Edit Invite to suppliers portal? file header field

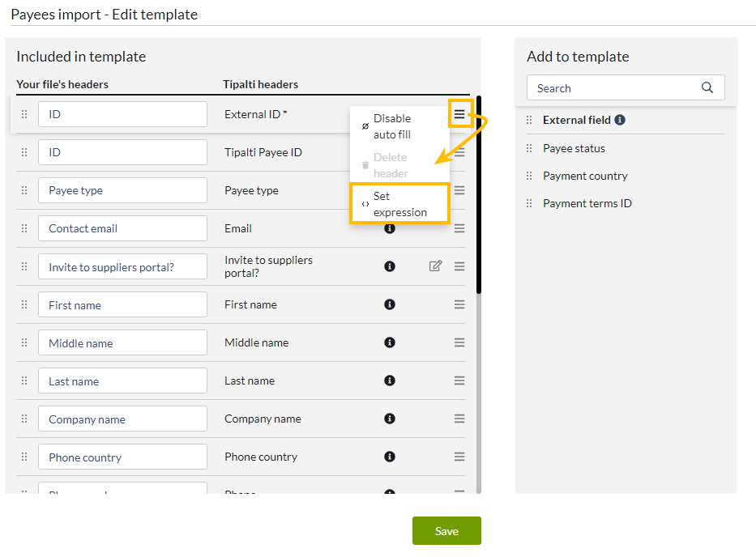122,266
